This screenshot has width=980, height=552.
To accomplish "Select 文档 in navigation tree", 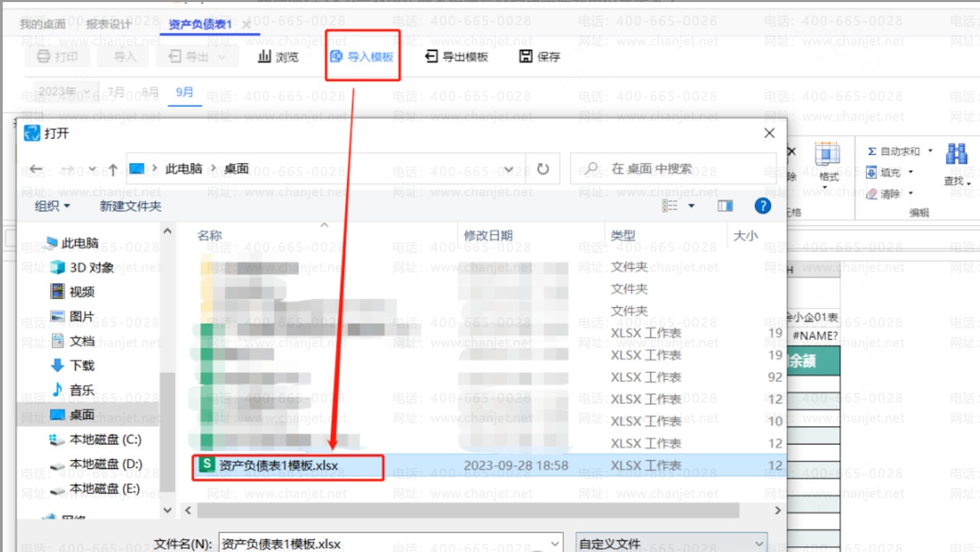I will click(x=73, y=341).
